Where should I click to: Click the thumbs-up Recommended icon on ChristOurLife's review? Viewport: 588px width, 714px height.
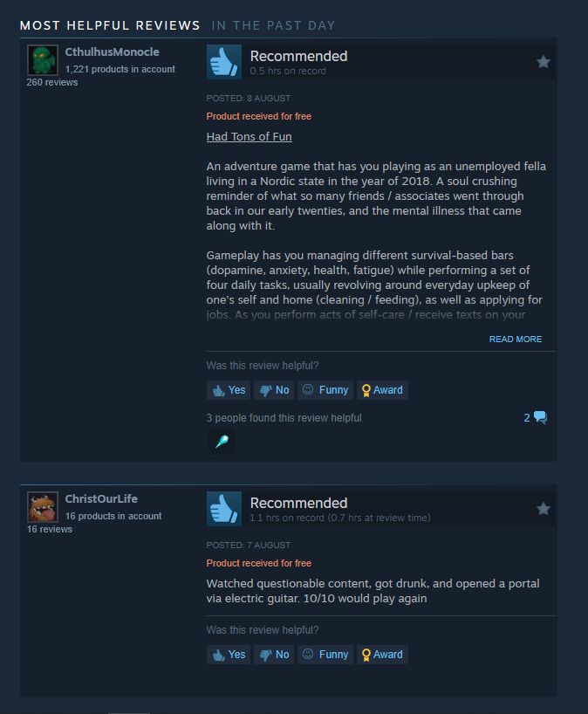click(224, 509)
